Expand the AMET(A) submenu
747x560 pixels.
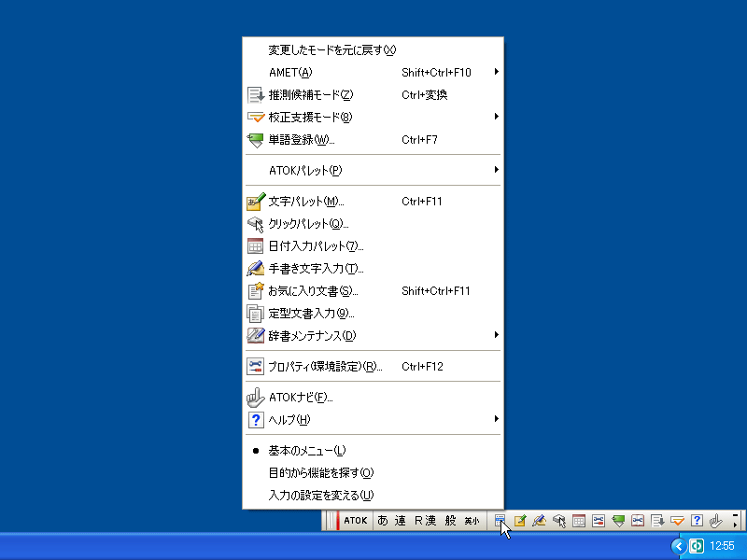click(x=373, y=73)
